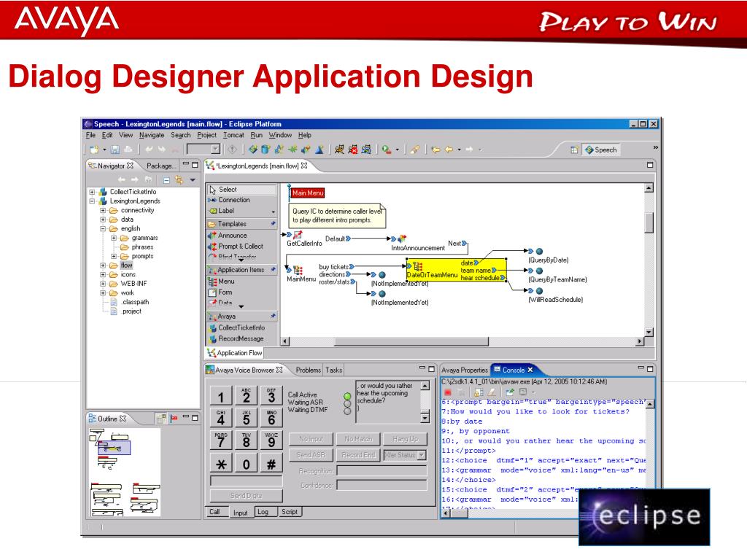Click the No Match button
The height and width of the screenshot is (560, 747).
coord(358,439)
